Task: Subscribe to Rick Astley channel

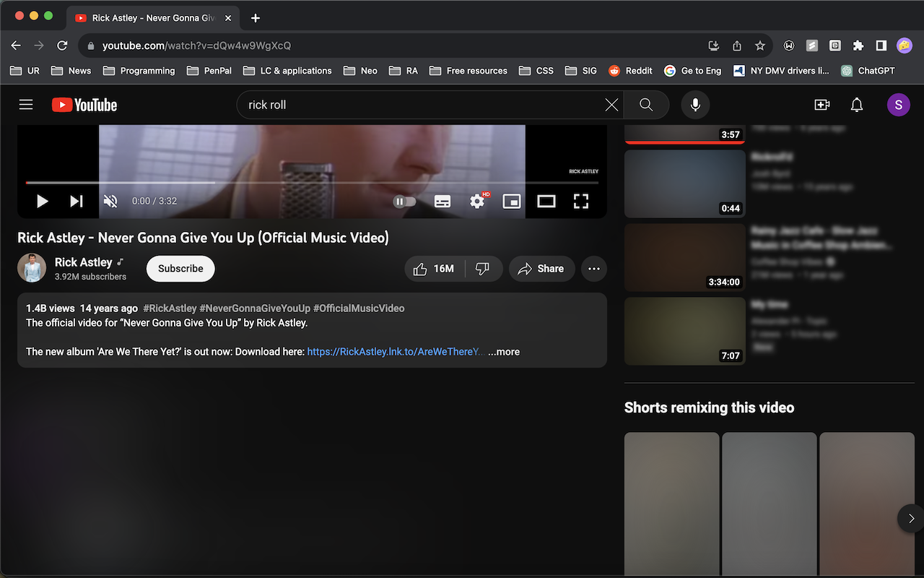Action: pos(180,269)
